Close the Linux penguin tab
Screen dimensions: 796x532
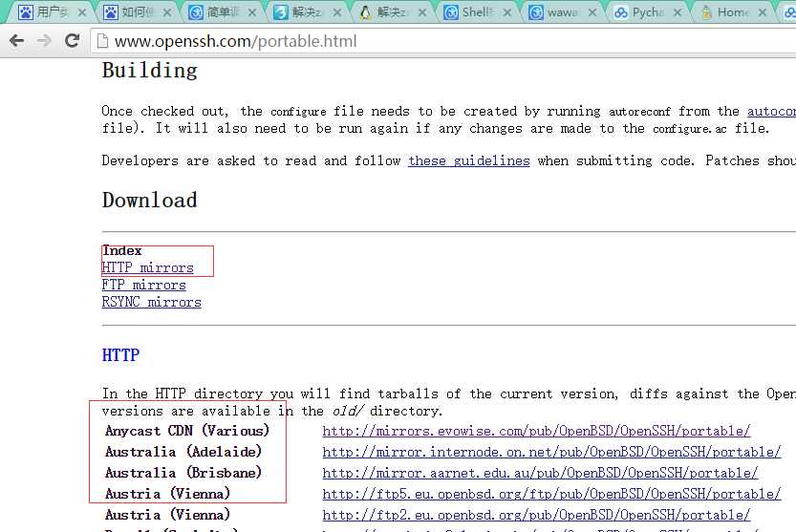click(x=422, y=12)
